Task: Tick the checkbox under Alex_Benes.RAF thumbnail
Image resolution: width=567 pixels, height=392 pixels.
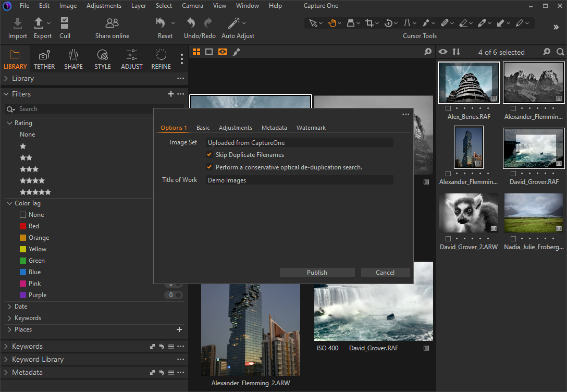Action: tap(448, 108)
